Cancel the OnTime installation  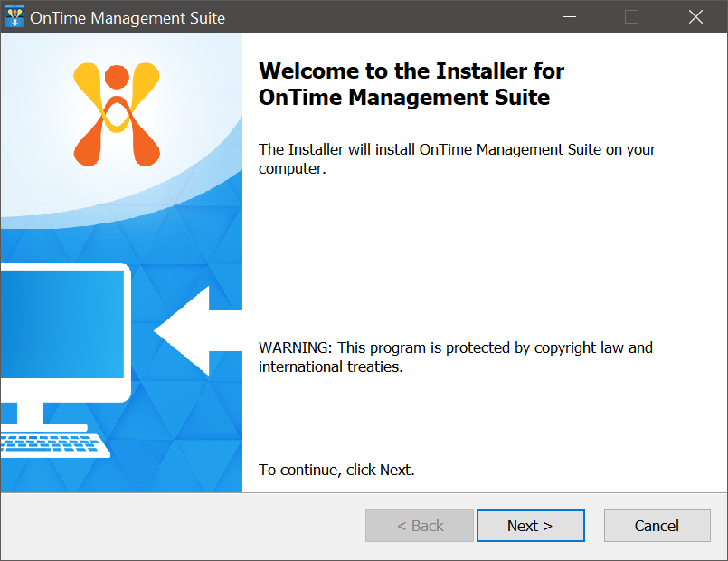[x=657, y=526]
